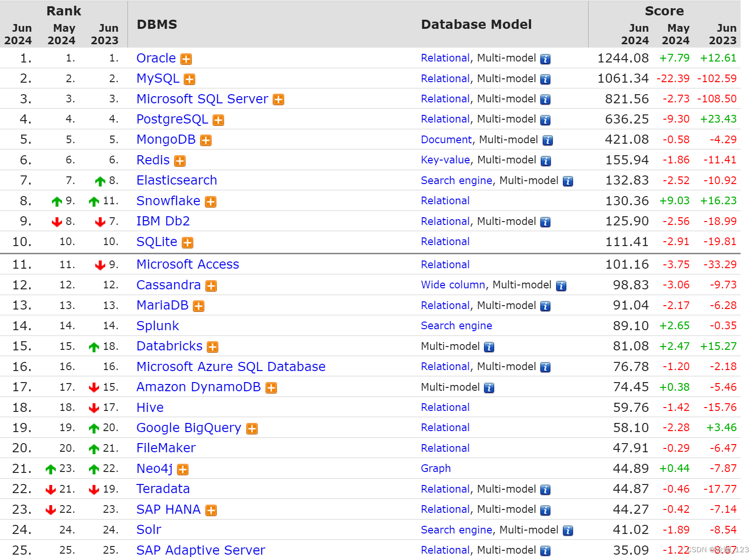Open the Elasticsearch link
The height and width of the screenshot is (558, 756).
176,180
